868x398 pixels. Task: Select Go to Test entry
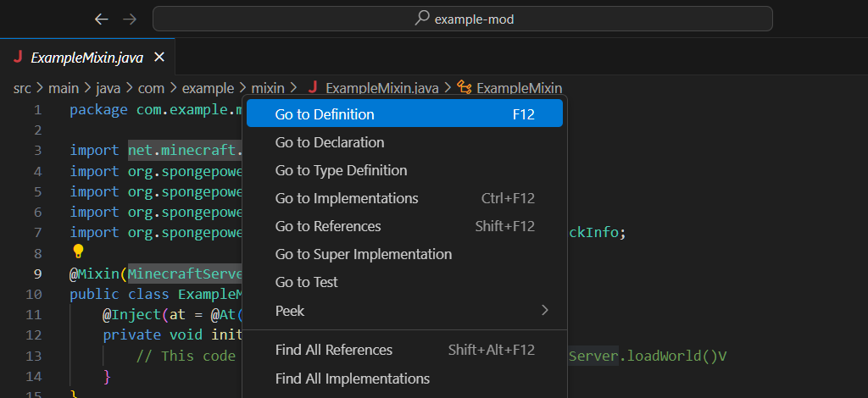coord(306,282)
